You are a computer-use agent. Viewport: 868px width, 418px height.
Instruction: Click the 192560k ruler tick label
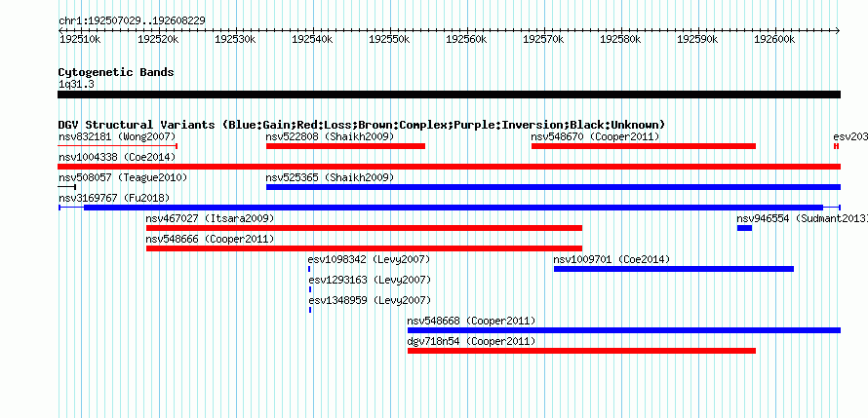point(466,39)
